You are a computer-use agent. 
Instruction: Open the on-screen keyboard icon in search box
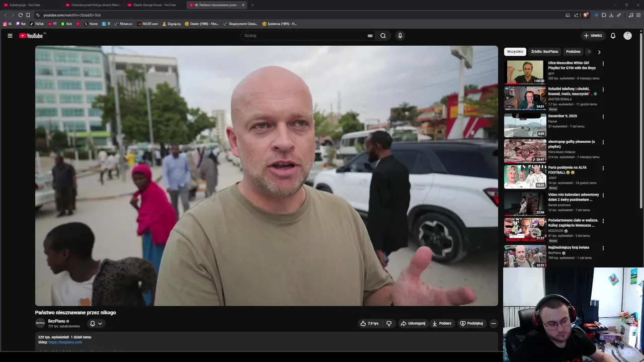[x=370, y=36]
